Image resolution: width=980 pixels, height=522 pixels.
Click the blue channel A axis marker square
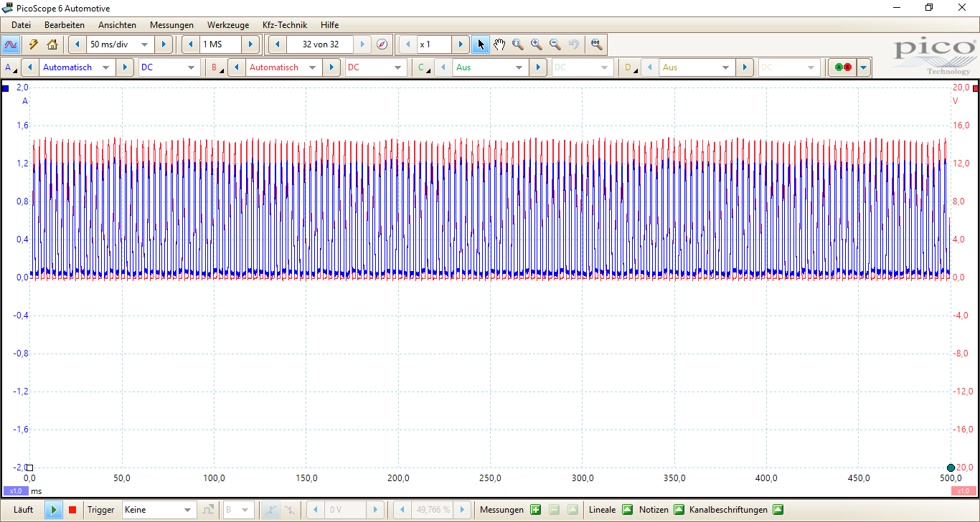[x=6, y=87]
